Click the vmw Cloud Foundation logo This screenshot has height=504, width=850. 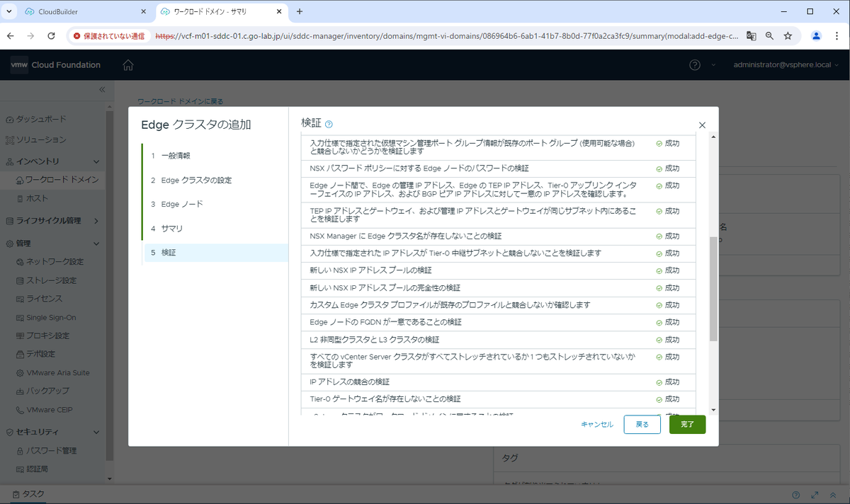(x=55, y=65)
